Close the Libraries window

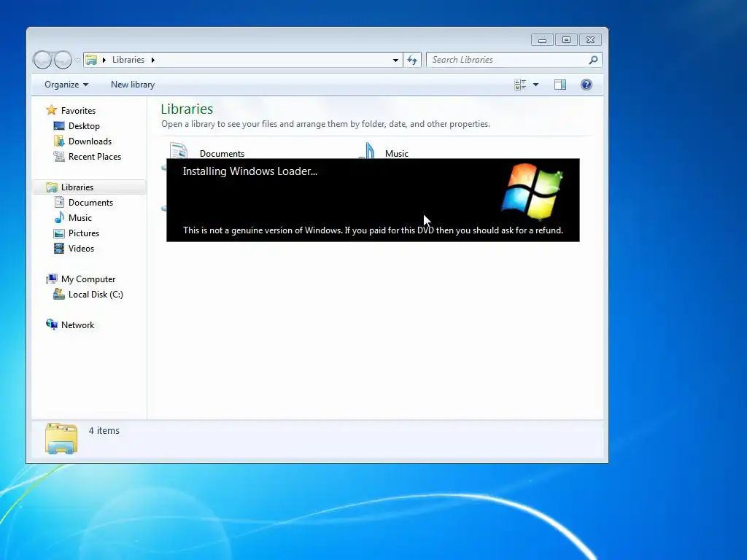590,40
